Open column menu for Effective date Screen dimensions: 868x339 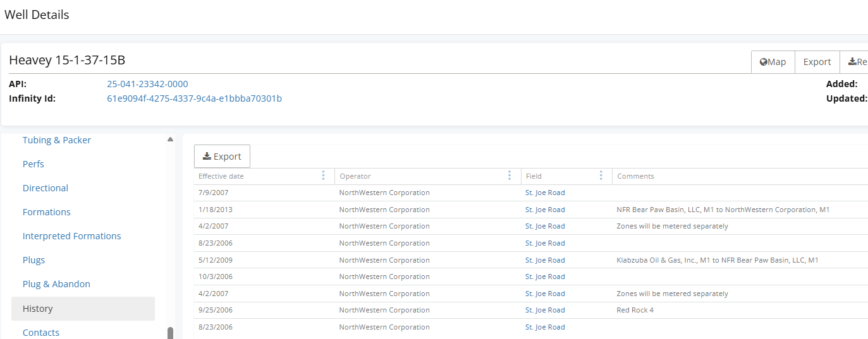[x=324, y=176]
